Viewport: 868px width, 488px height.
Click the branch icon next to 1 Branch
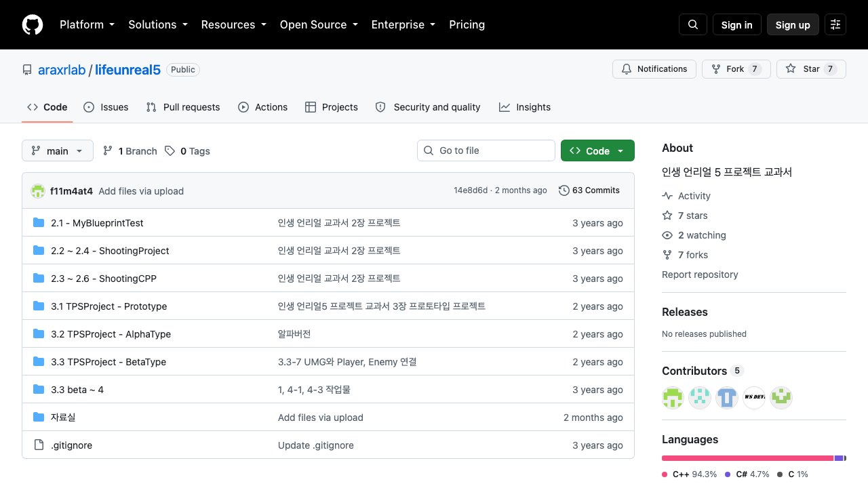108,151
